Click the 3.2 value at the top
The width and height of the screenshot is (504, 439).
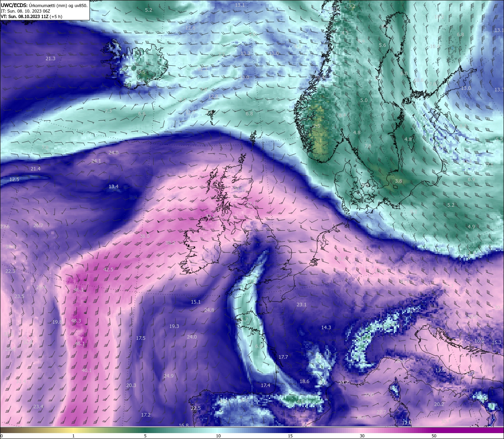tap(352, 6)
